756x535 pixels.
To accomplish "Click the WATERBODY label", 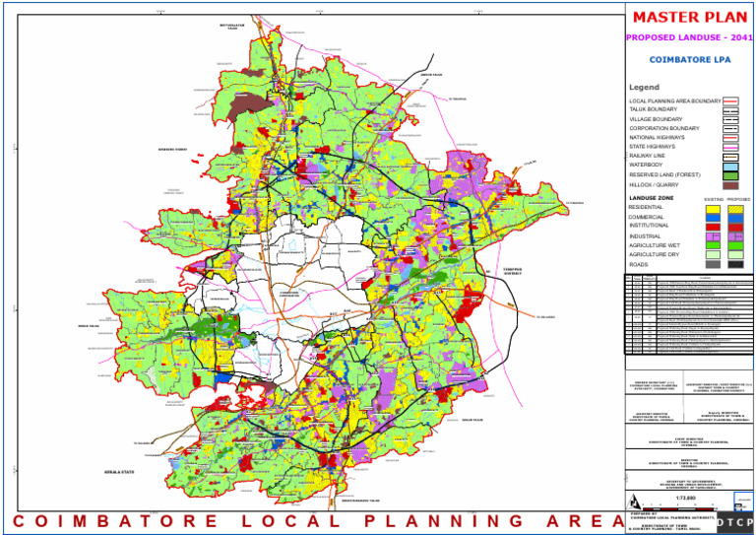I will (x=646, y=165).
